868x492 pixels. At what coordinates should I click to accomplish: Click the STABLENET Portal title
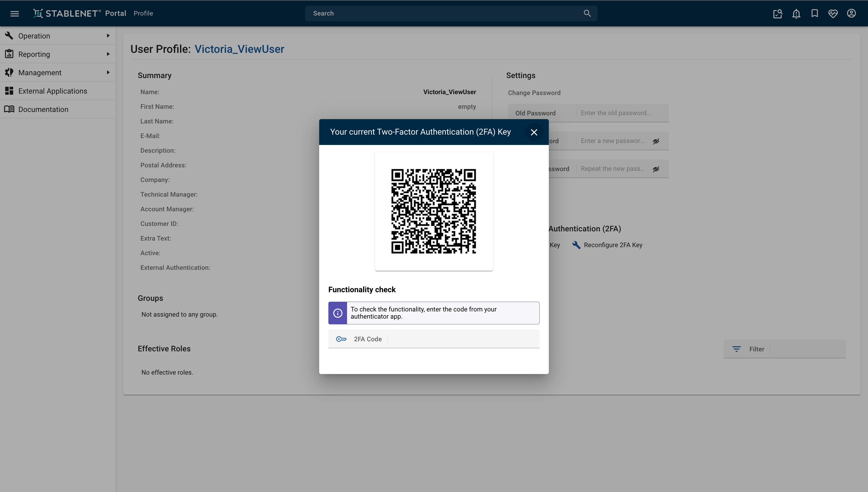(x=86, y=13)
